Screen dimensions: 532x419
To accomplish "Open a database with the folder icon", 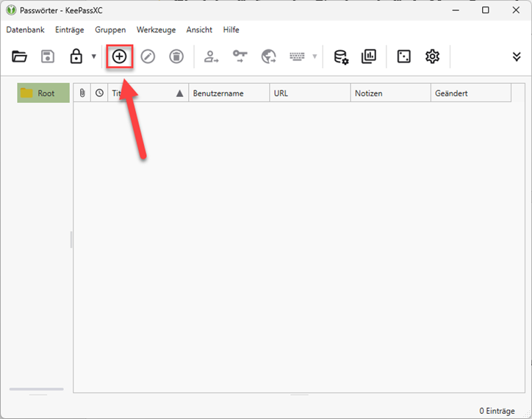I will pyautogui.click(x=19, y=57).
